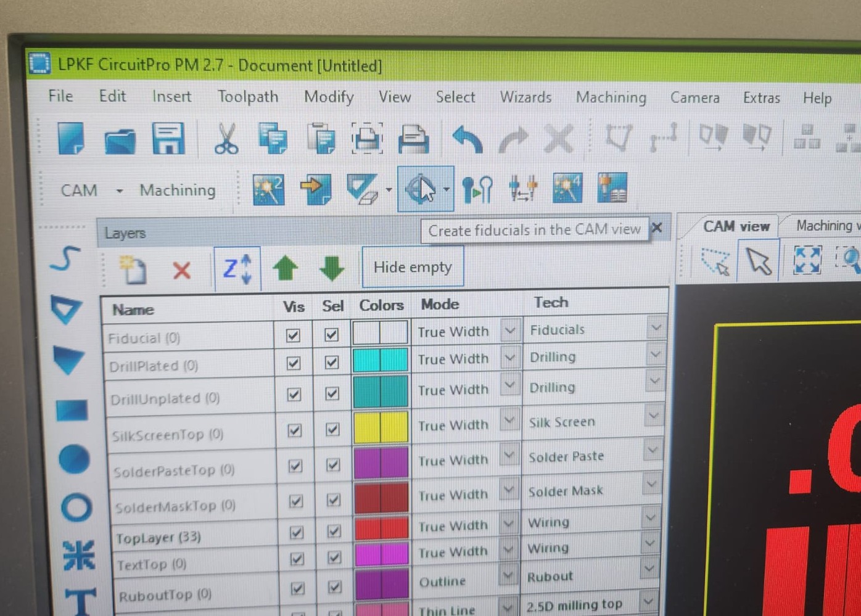
Task: Cut selection with the scissors icon
Action: [x=226, y=139]
